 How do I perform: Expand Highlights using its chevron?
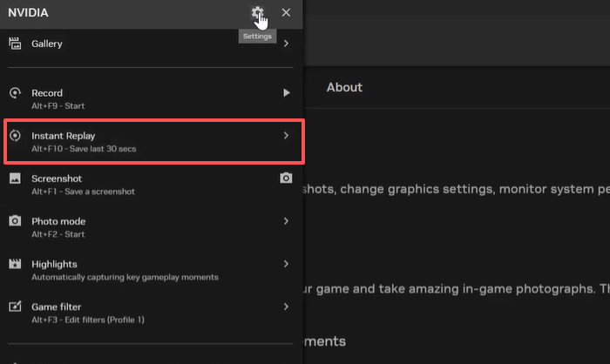click(286, 264)
